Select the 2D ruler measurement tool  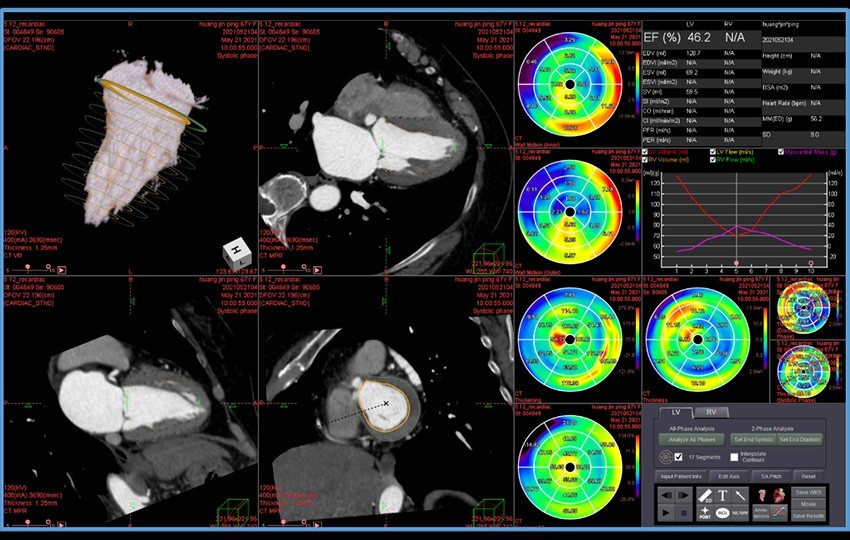pyautogui.click(x=705, y=495)
